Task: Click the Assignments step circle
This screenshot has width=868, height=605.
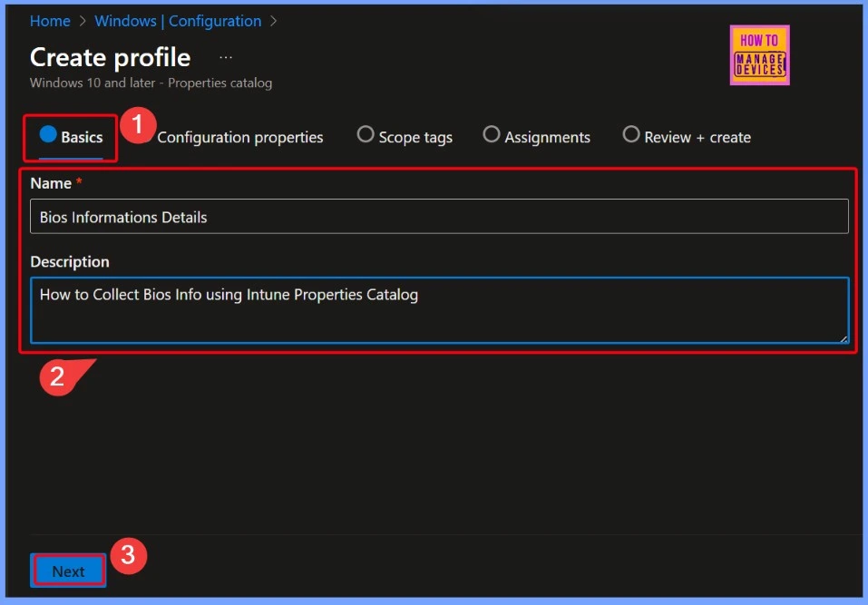Action: pyautogui.click(x=491, y=134)
